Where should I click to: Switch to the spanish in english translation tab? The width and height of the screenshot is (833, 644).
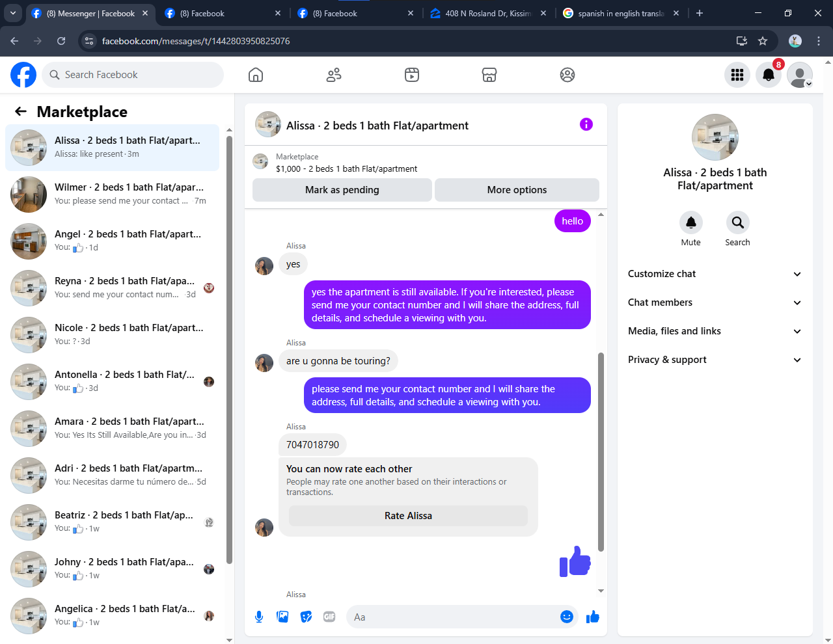tap(620, 13)
